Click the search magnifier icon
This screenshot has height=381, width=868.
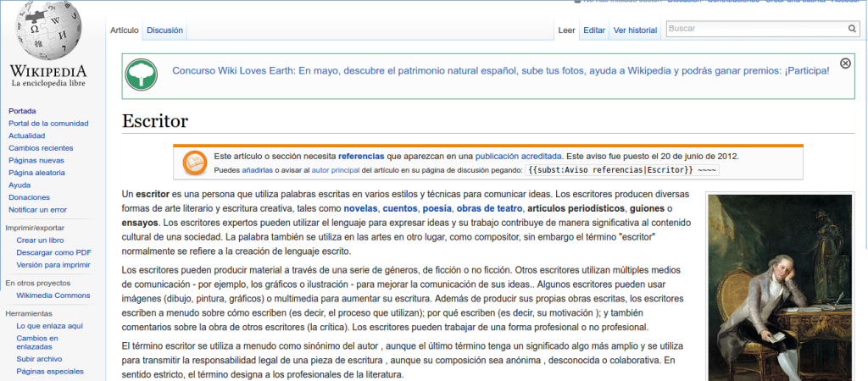[852, 29]
